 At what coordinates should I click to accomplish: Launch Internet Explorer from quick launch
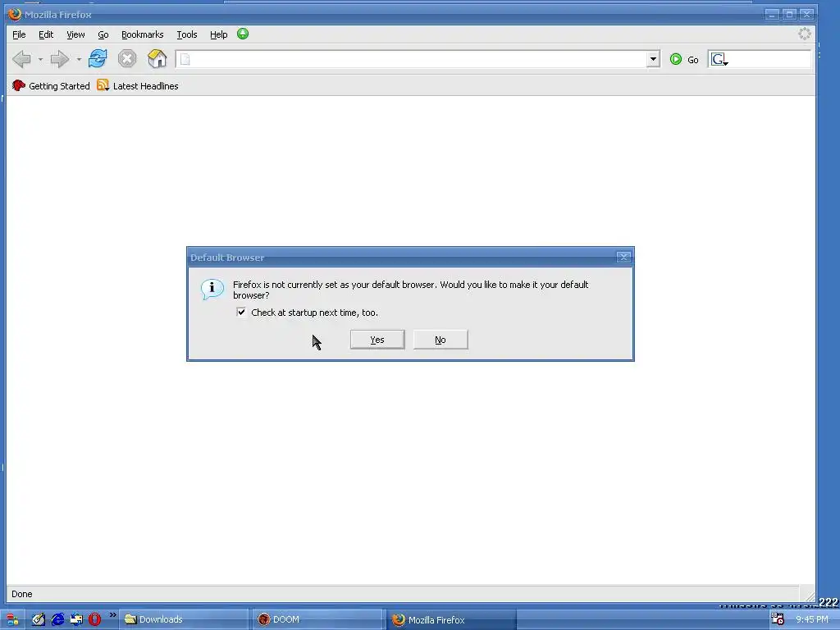point(57,619)
